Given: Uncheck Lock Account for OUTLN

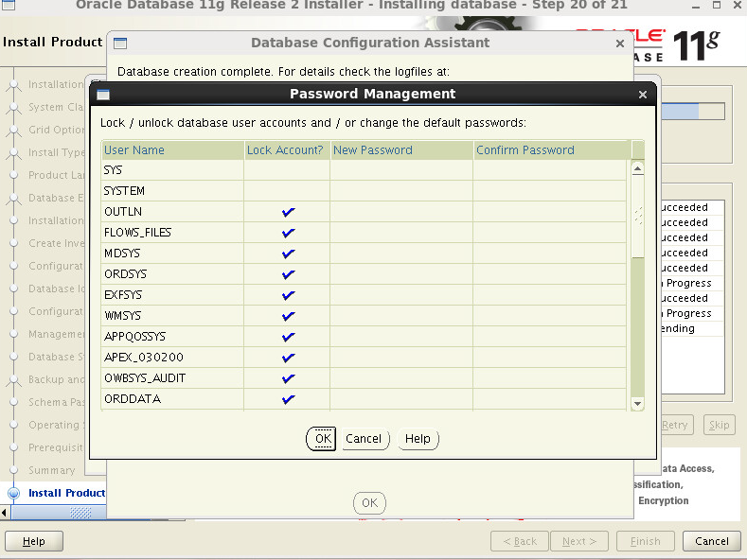Looking at the screenshot, I should pyautogui.click(x=288, y=212).
